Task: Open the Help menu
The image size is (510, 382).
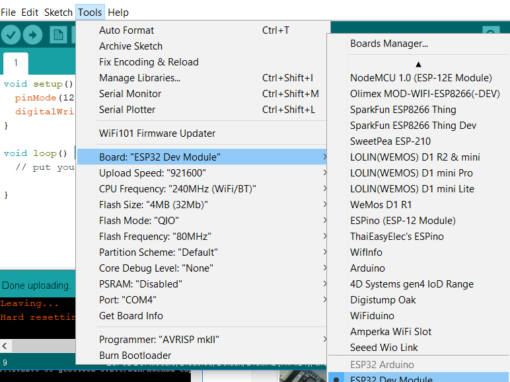Action: [118, 13]
